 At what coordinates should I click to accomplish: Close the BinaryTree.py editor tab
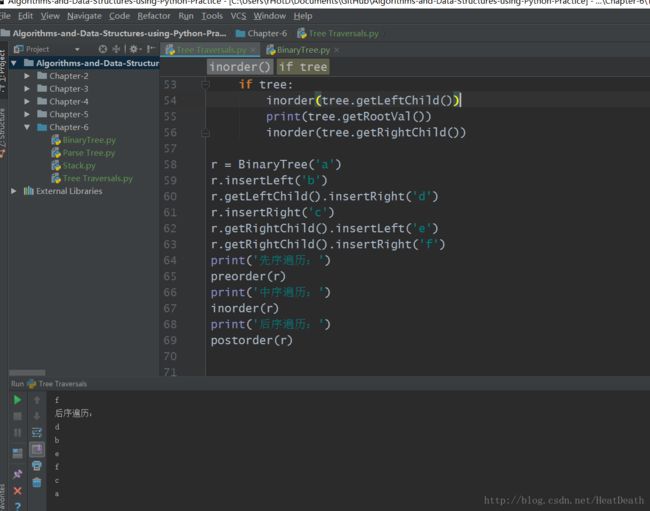tap(337, 50)
